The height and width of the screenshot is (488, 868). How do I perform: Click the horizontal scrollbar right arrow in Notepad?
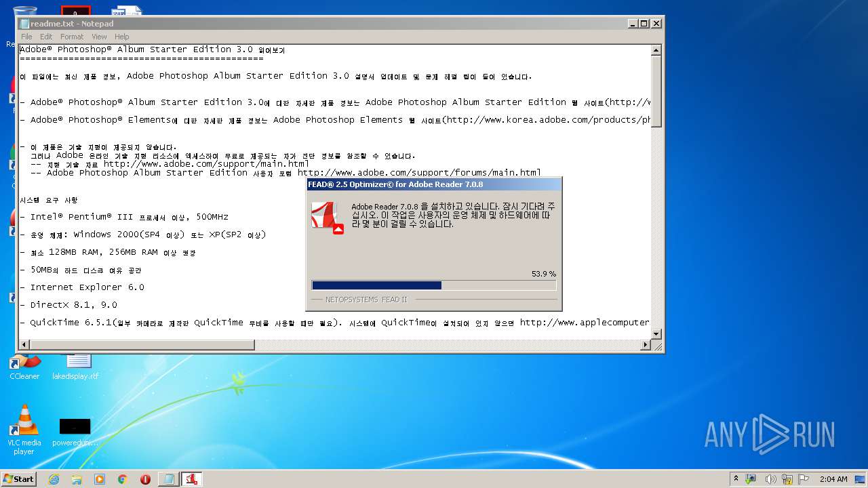[x=646, y=344]
